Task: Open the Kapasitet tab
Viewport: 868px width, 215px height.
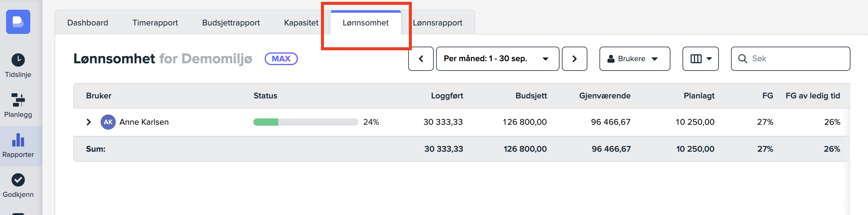Action: coord(301,23)
